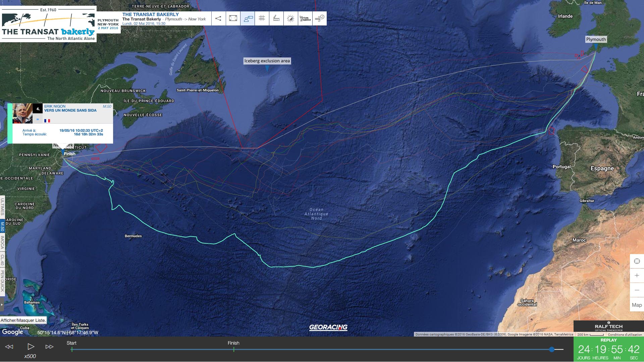Viewport: 644px width, 362px height.
Task: Select the PEN DUICK class tab
Action: (2, 281)
